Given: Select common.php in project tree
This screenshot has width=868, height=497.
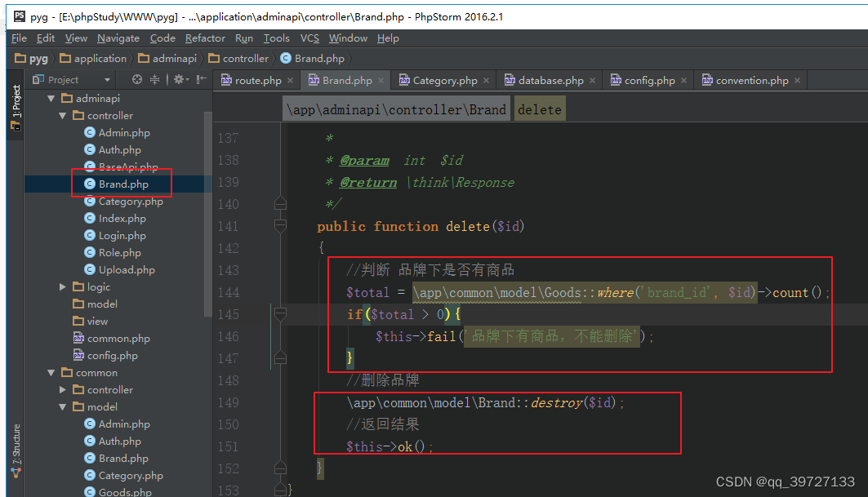Looking at the screenshot, I should pyautogui.click(x=112, y=338).
